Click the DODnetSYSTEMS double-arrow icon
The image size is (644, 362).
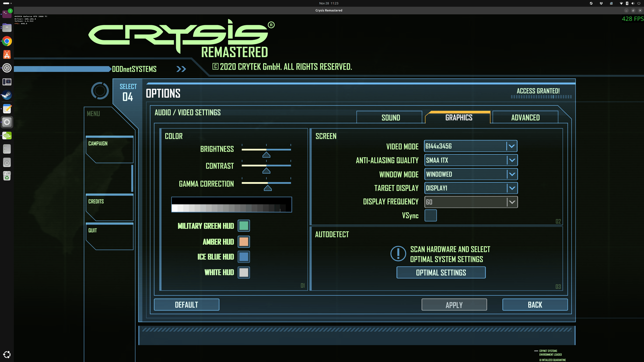point(181,69)
